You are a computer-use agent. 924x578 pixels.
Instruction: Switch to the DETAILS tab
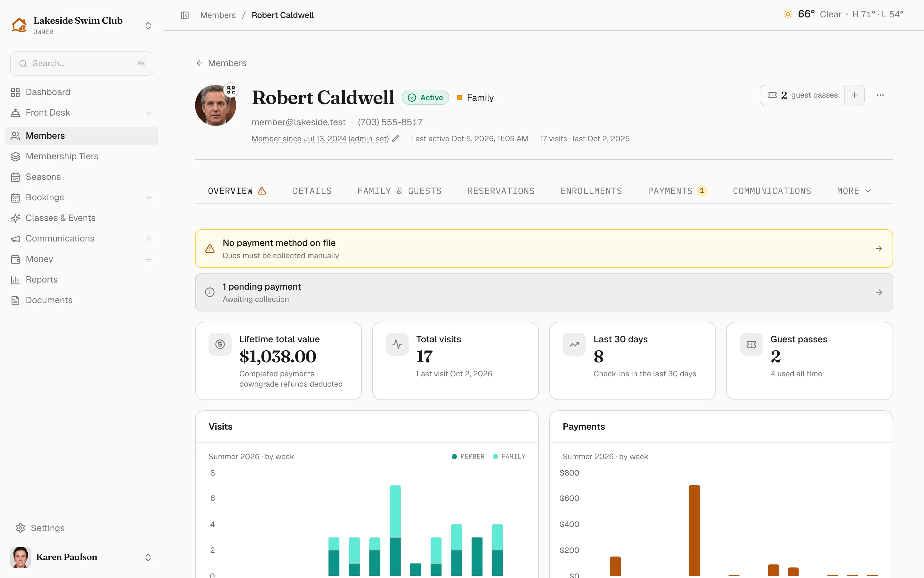(x=312, y=191)
